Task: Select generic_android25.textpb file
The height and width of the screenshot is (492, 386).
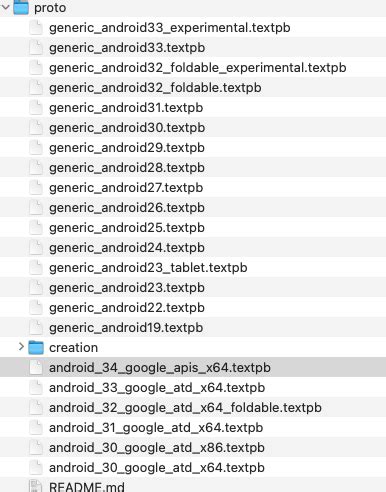Action: point(193,227)
